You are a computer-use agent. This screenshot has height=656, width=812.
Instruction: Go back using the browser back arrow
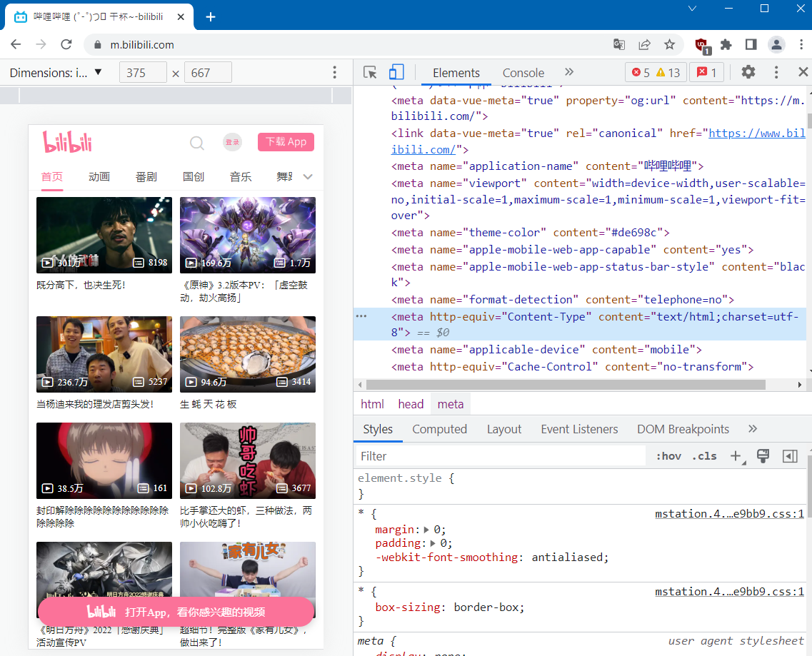[x=16, y=44]
